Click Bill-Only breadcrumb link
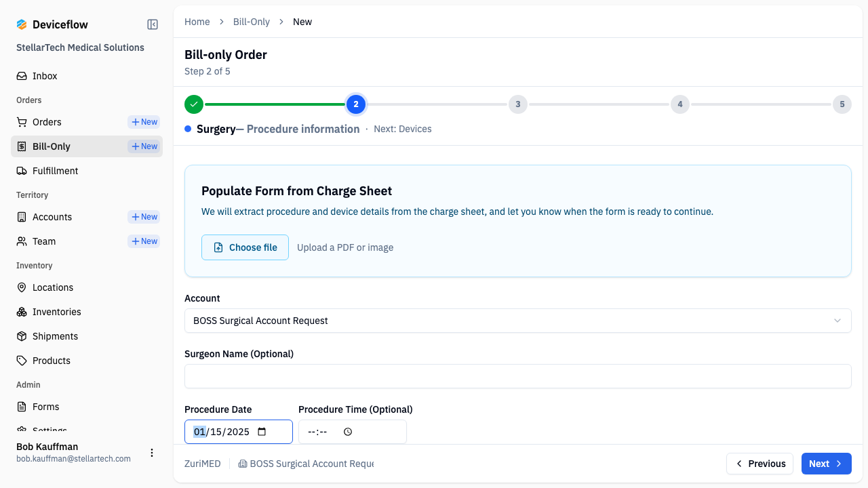 [x=252, y=22]
